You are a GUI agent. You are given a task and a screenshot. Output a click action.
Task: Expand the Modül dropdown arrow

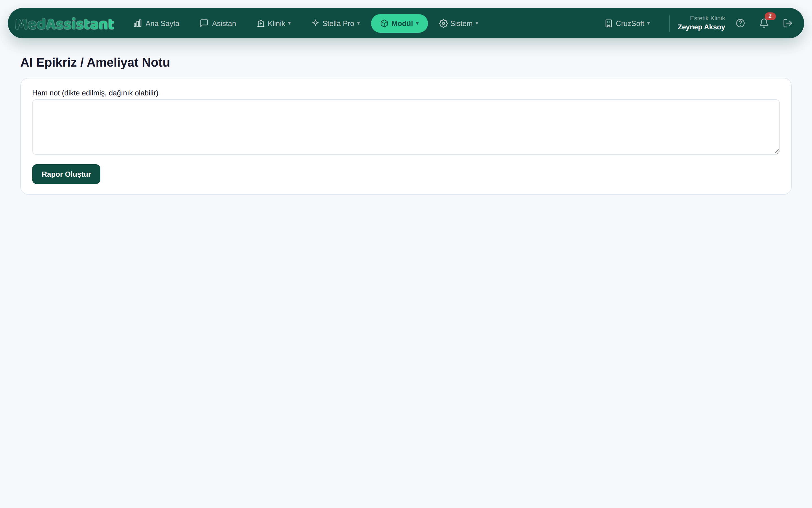pyautogui.click(x=417, y=23)
